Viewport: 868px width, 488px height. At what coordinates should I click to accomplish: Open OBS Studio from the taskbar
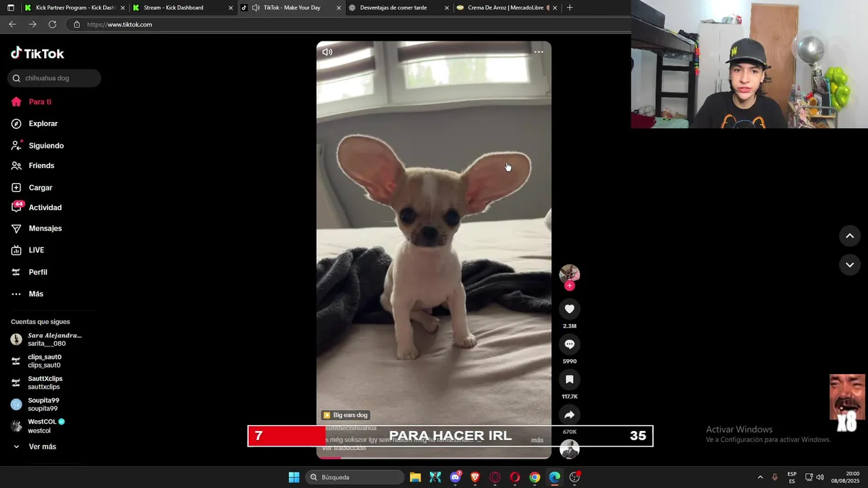click(575, 477)
